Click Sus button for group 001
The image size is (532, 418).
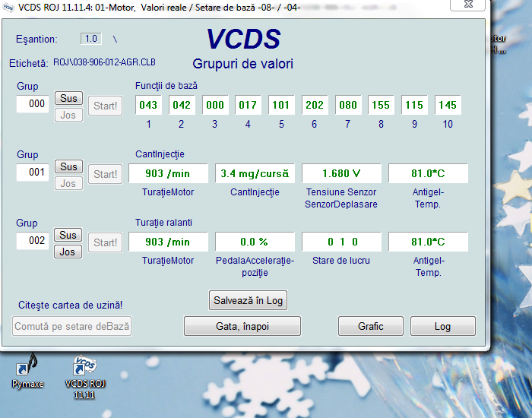[68, 166]
